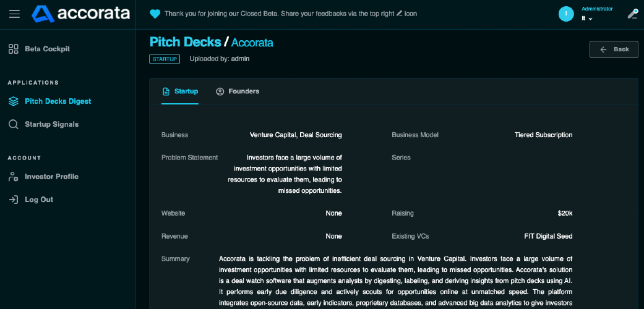The image size is (644, 309).
Task: Click the Founders tab person icon
Action: (220, 91)
